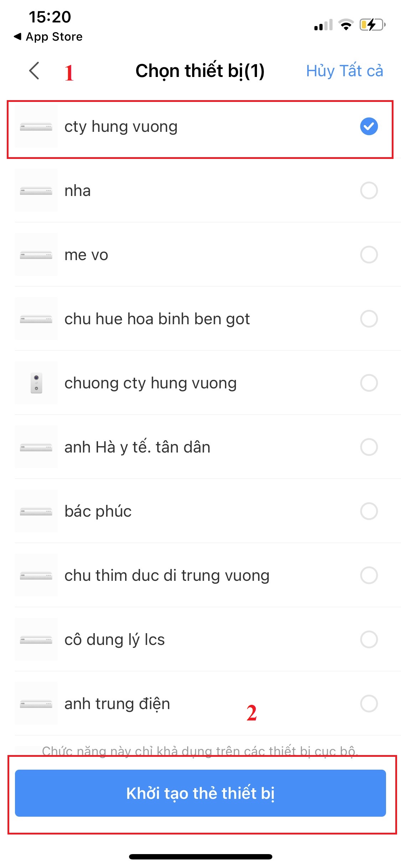This screenshot has height=868, width=401.
Task: Tap the device icon beside anh trung điện
Action: pos(36,704)
